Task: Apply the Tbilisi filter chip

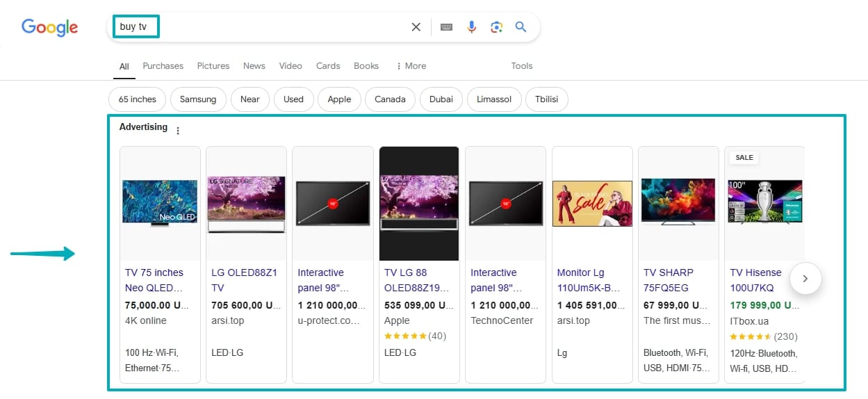Action: (547, 99)
